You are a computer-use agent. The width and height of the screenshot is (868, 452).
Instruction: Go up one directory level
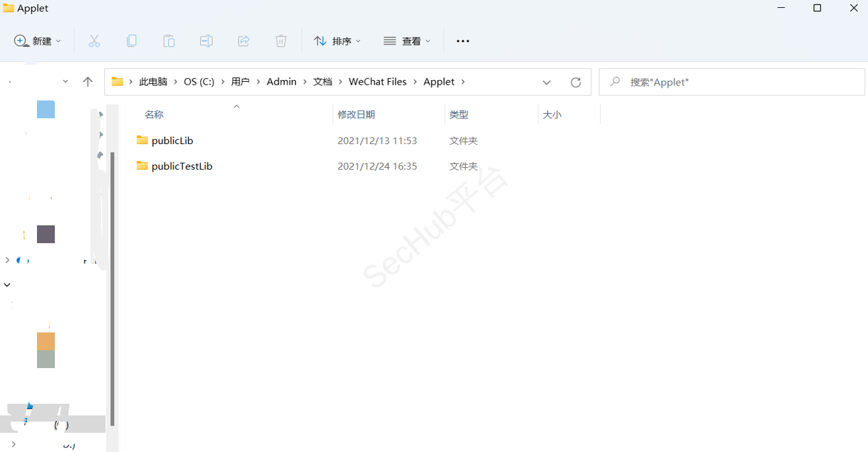point(88,82)
